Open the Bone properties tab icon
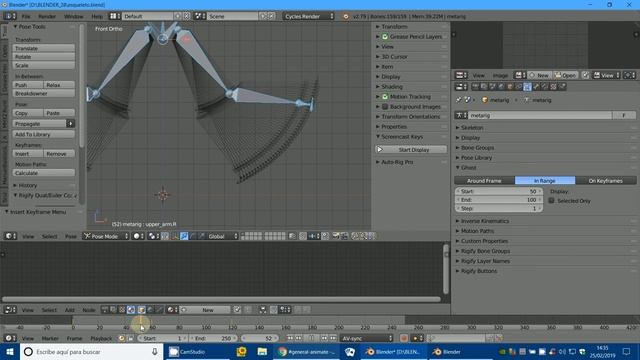The width and height of the screenshot is (640, 360). pos(536,87)
